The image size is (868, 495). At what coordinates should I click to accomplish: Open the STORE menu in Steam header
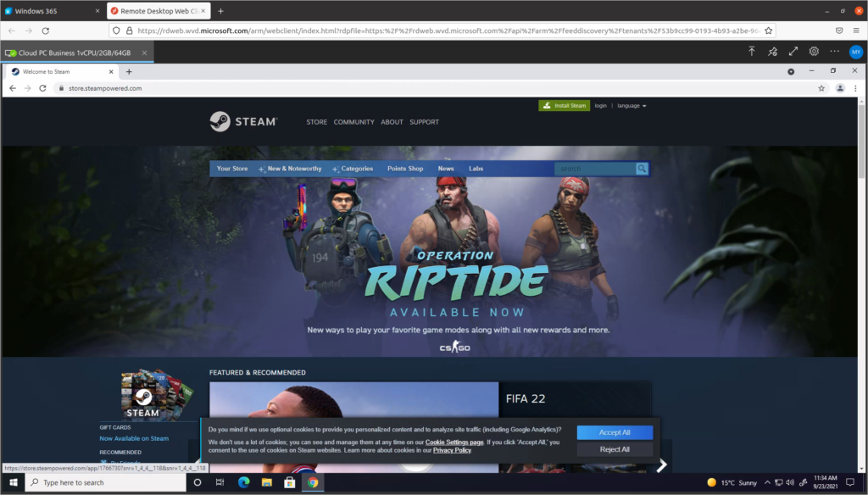(x=317, y=122)
